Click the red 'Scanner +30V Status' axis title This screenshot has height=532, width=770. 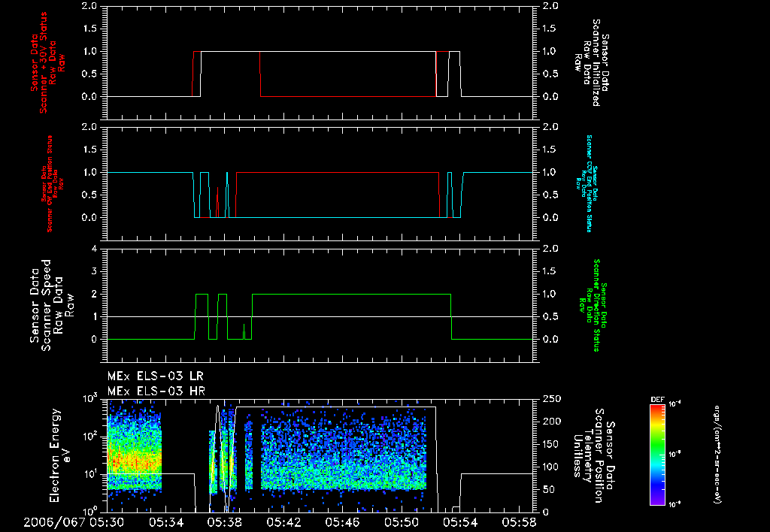click(47, 63)
